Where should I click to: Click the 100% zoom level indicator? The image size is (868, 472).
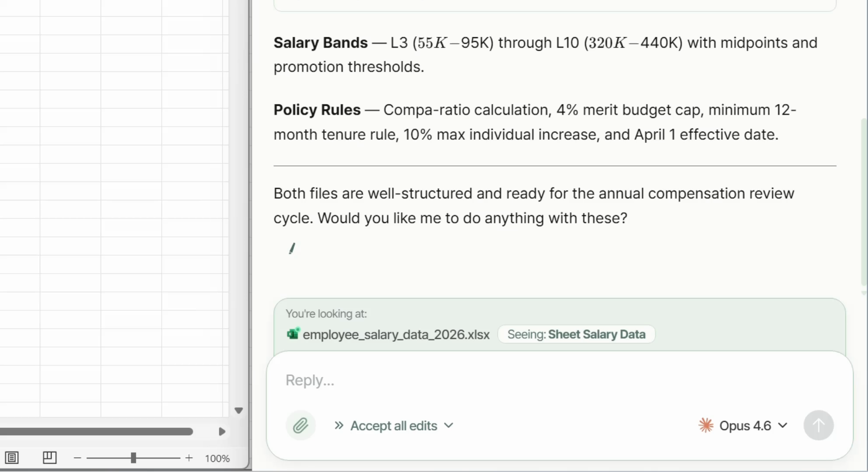coord(217,458)
